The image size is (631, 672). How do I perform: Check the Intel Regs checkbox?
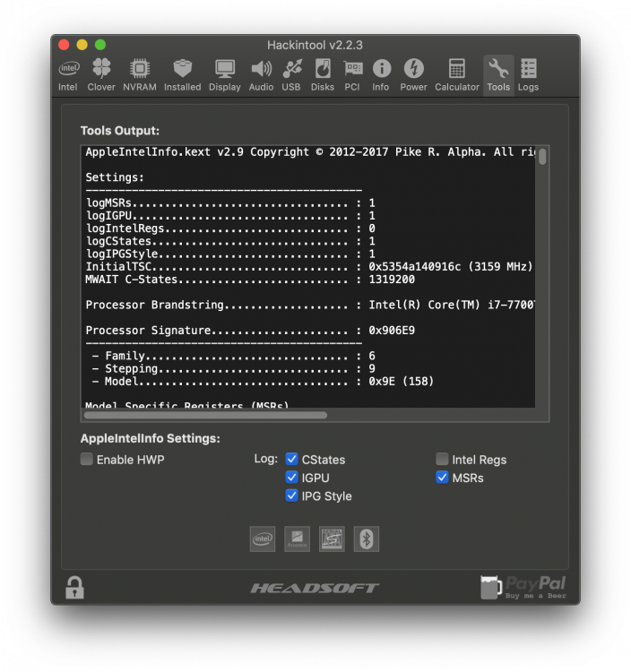click(x=443, y=459)
